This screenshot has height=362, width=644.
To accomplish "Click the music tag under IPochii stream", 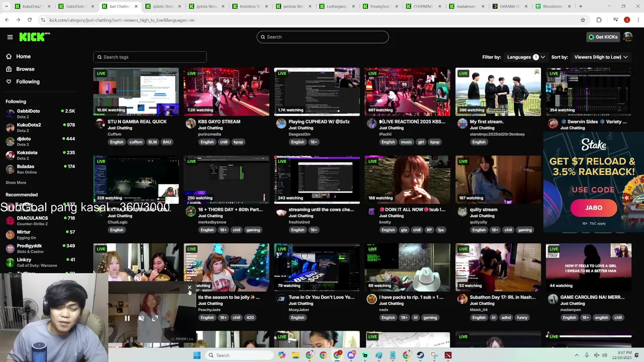I will click(407, 142).
